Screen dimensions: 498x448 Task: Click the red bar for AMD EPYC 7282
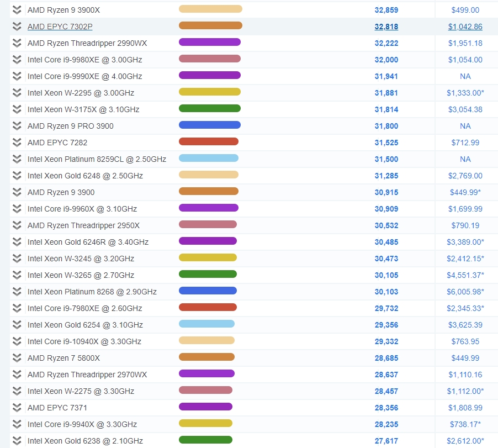pos(209,141)
